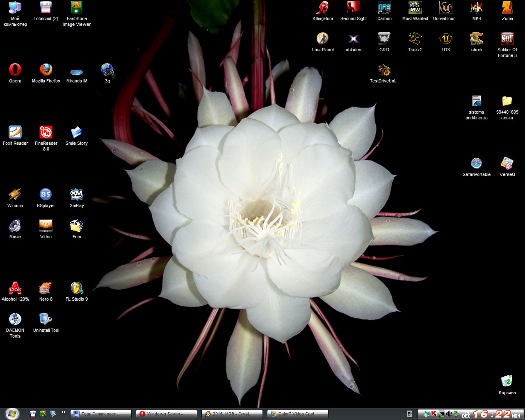
Task: Click the DAEMON Tools desktop icon
Action: click(x=15, y=320)
